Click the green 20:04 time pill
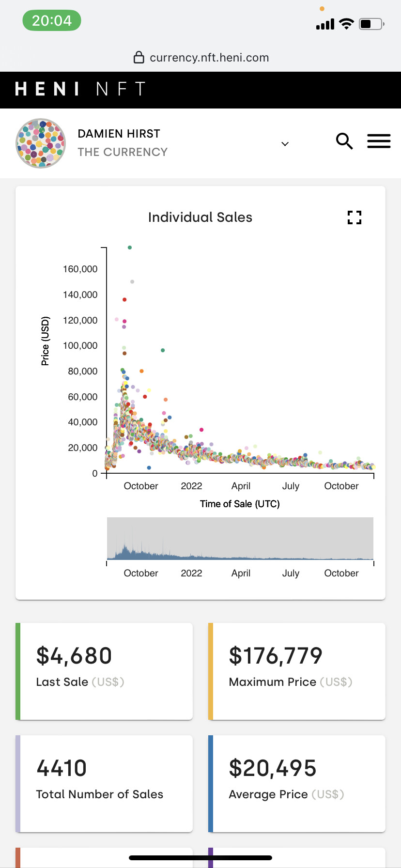 click(x=52, y=20)
